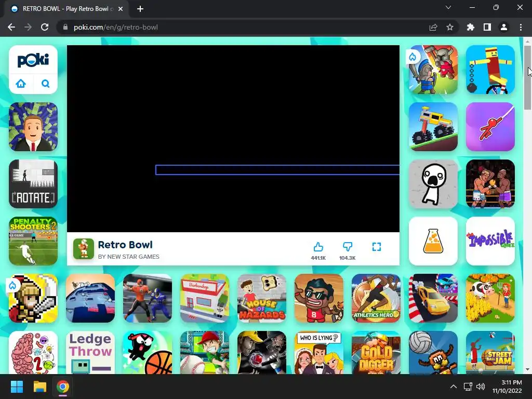Open the blue tiles arena game thumbnail
The image size is (532, 399).
click(90, 298)
